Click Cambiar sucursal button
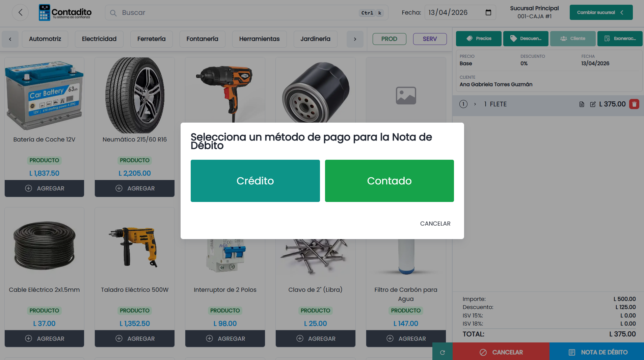This screenshot has height=360, width=644. point(601,12)
